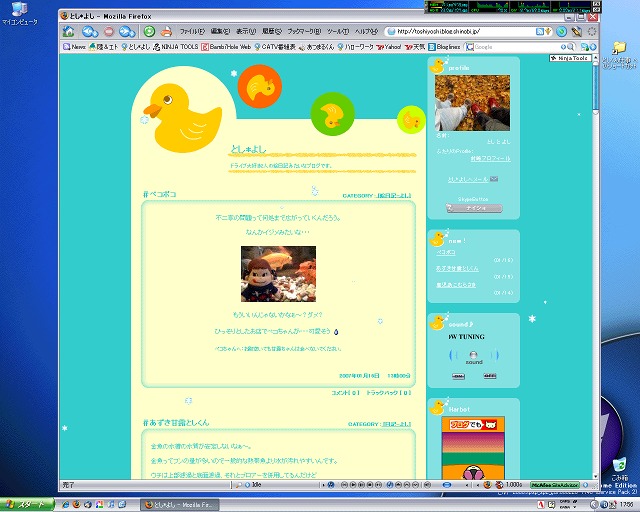Click the left small sound player button
Image resolution: width=640 pixels, height=512 pixels.
[458, 376]
